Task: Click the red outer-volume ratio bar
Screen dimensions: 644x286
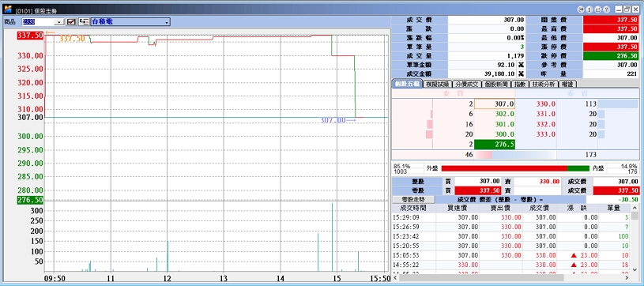Action: [x=504, y=168]
